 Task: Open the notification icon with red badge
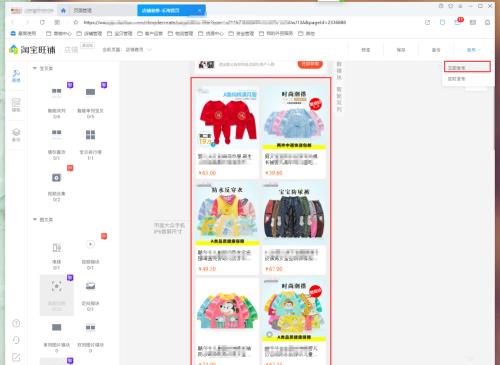458,22
